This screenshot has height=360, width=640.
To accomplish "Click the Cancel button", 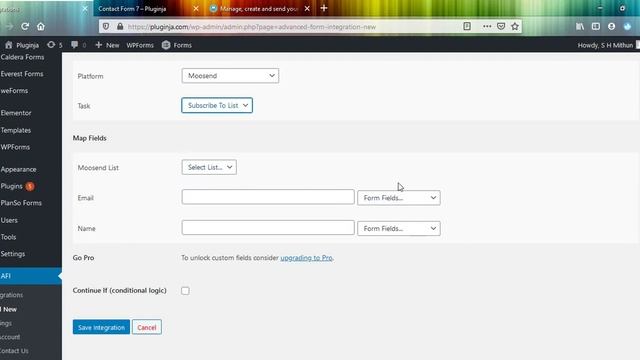I will [147, 327].
